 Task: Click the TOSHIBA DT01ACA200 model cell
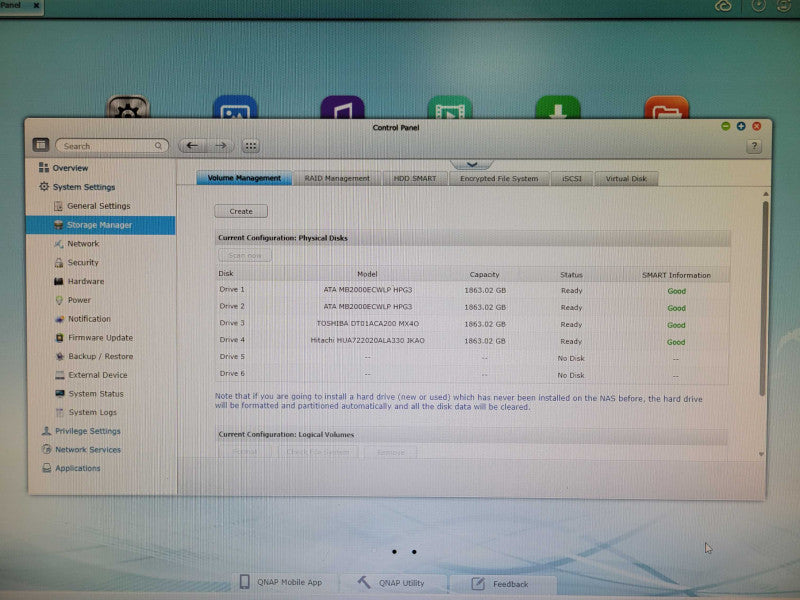point(367,323)
